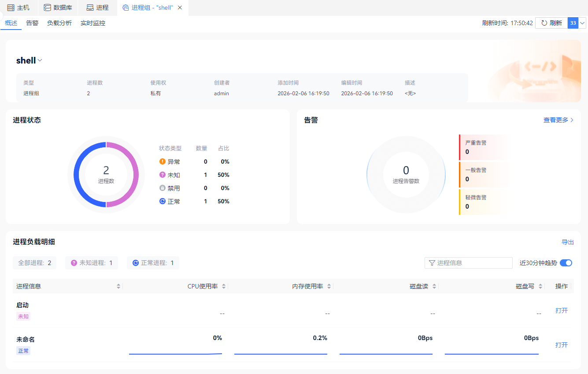Image resolution: width=588 pixels, height=374 pixels.
Task: Click the database tab icon
Action: (x=47, y=7)
